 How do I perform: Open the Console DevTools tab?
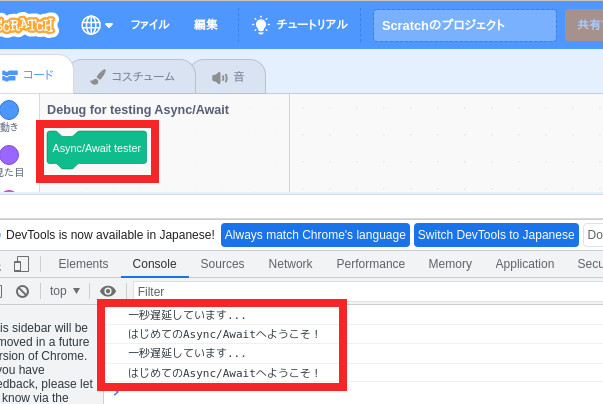tap(154, 264)
